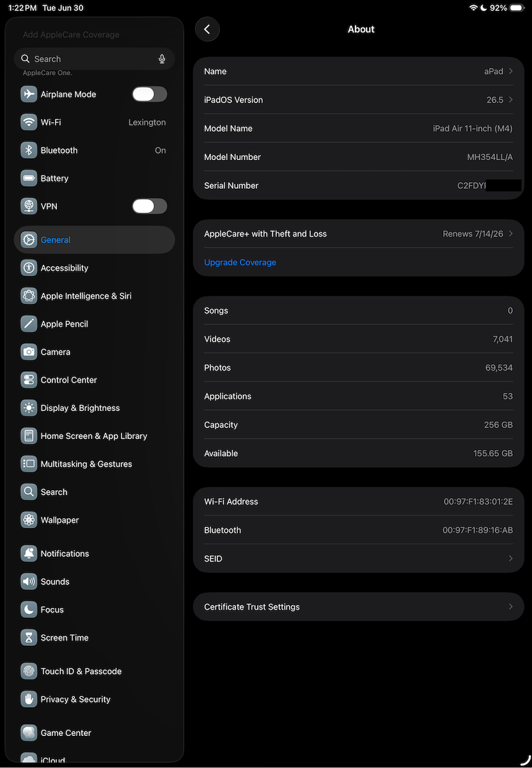Open Certificate Trust Settings chevron

pos(511,607)
